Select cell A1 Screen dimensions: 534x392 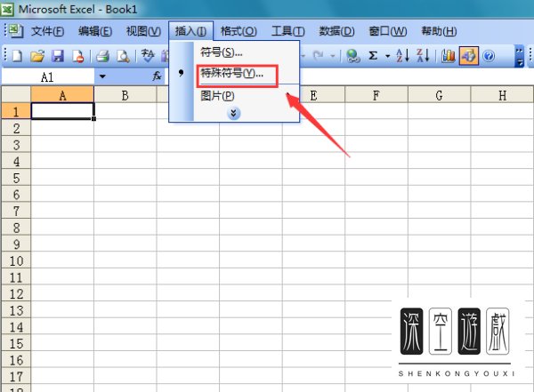62,111
